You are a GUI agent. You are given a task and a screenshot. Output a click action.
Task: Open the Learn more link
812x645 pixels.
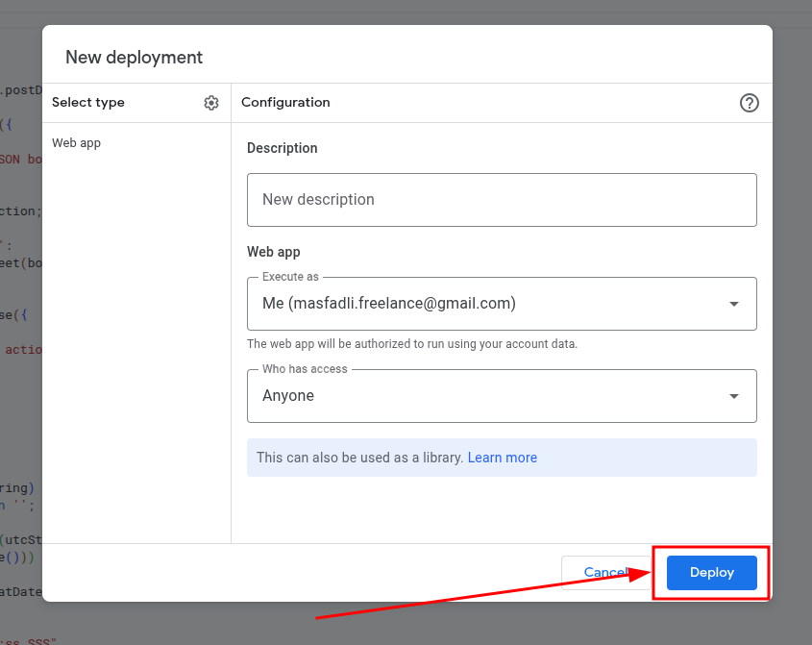(502, 458)
